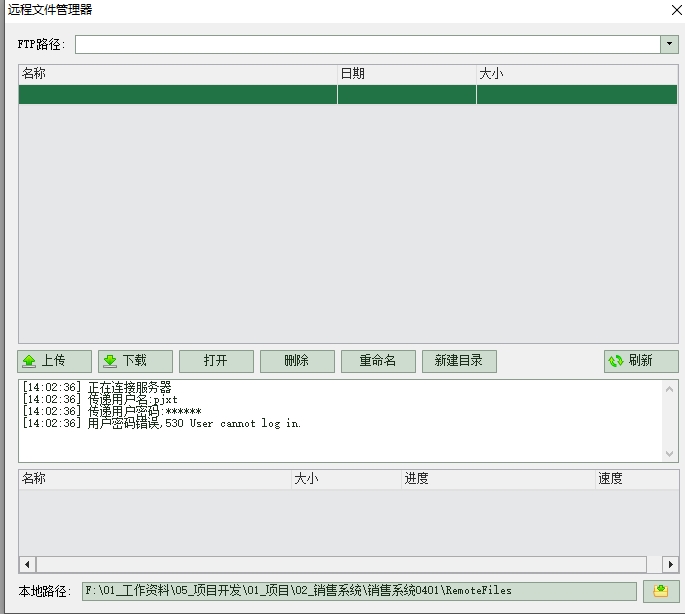Screen dimensions: 685x614
Task: Click 大小 header in remote file list
Action: point(576,74)
